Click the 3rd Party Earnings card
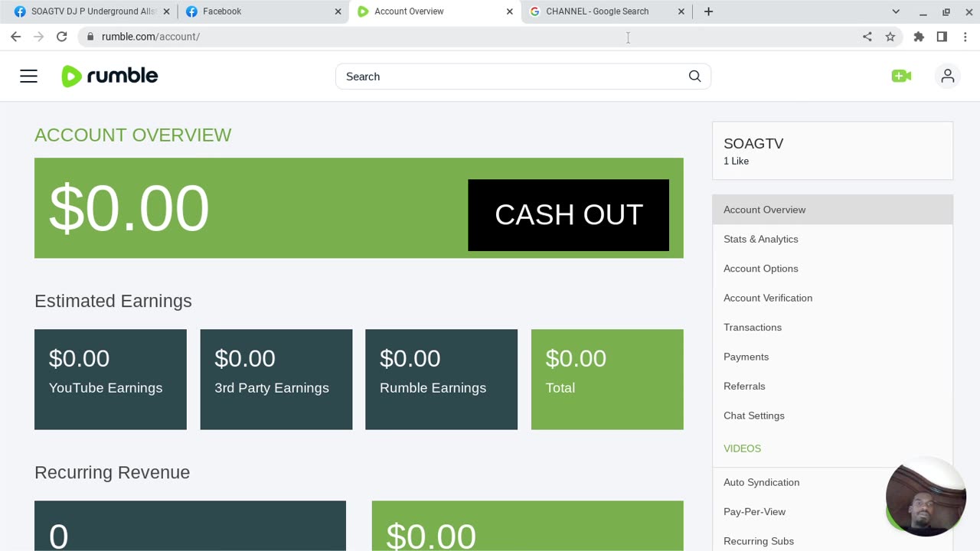The image size is (980, 551). pos(276,380)
